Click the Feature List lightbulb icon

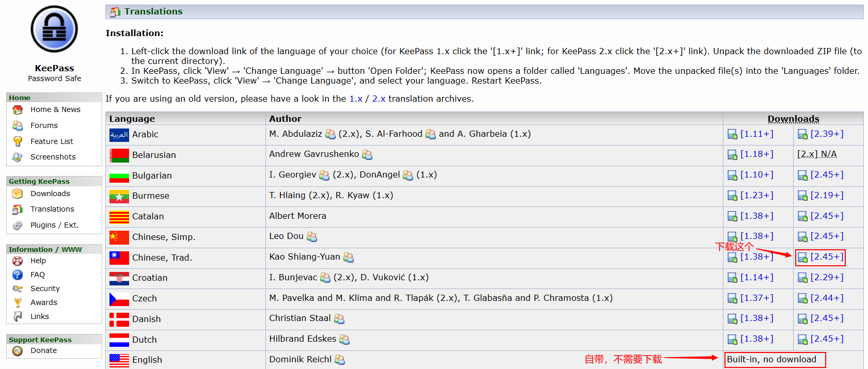(18, 141)
